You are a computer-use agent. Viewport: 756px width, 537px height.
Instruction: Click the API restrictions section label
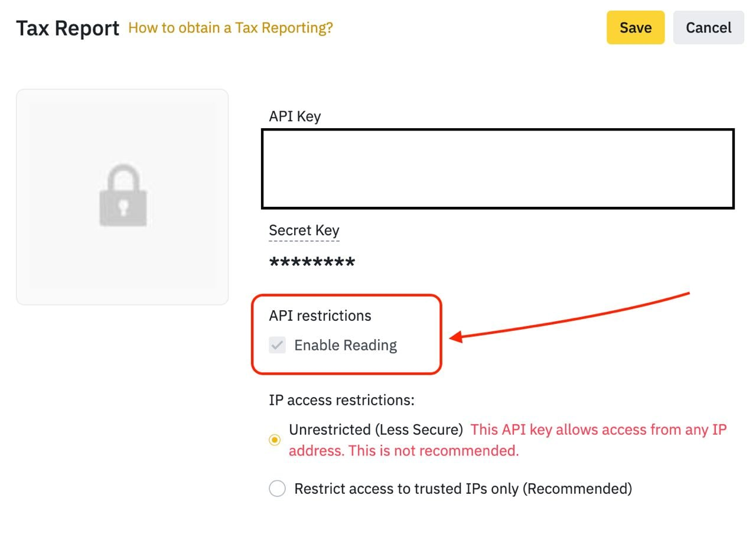(x=320, y=315)
